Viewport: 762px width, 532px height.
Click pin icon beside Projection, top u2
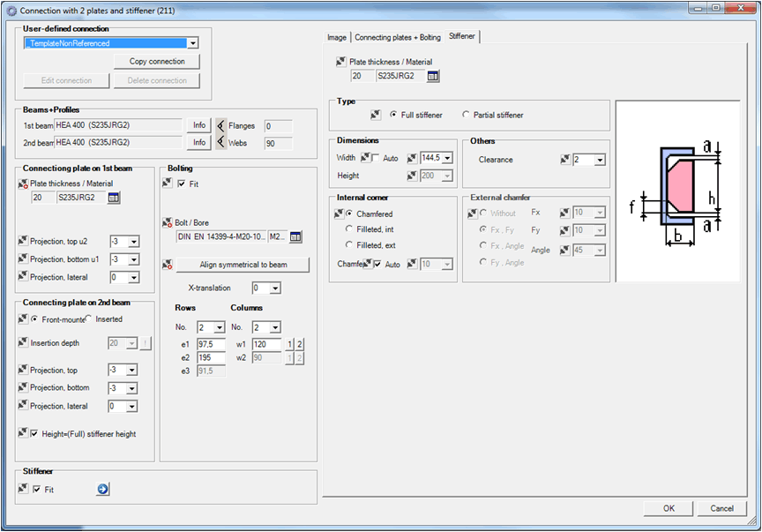tap(23, 241)
